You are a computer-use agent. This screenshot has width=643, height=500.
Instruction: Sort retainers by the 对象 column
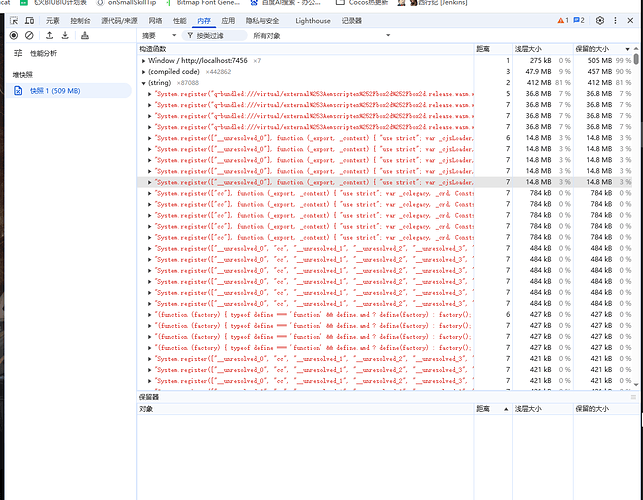(305, 409)
